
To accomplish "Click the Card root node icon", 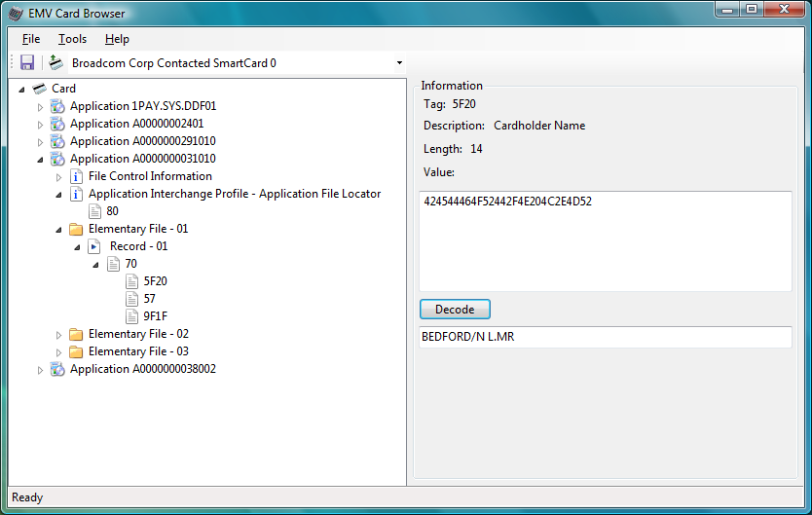I will [x=40, y=89].
